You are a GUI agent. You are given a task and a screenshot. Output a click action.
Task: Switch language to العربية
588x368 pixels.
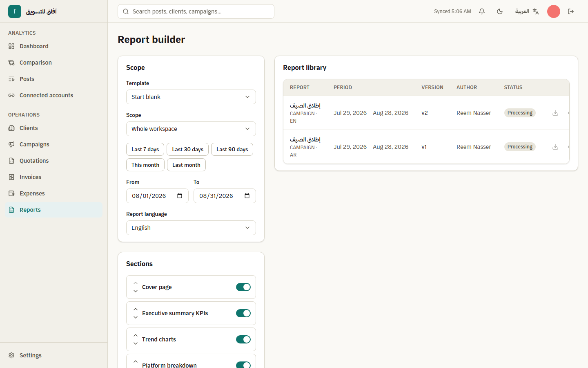(x=527, y=11)
